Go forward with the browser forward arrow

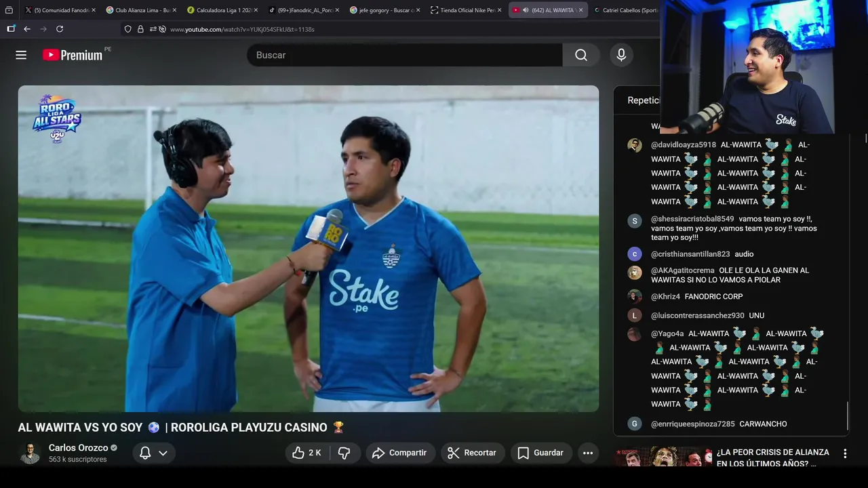43,29
